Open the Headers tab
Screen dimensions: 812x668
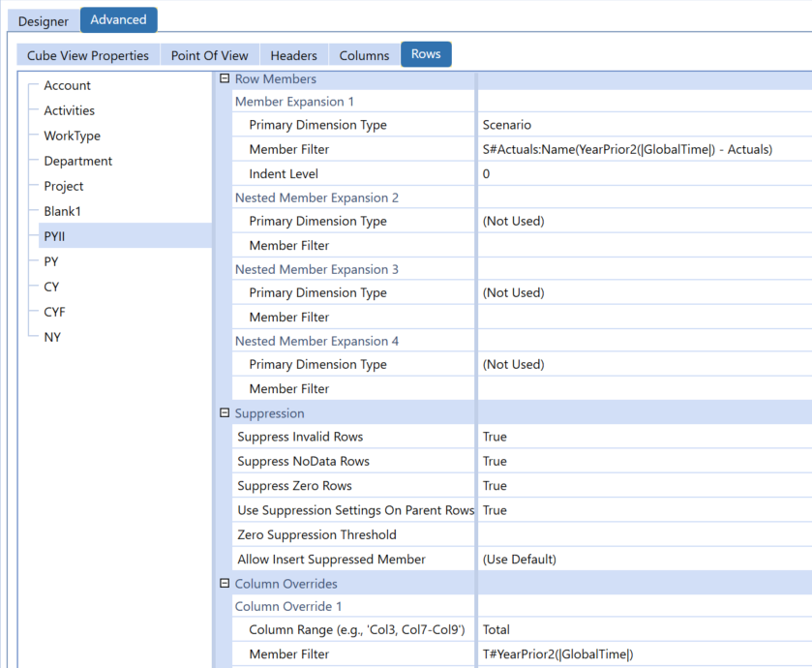pos(293,55)
